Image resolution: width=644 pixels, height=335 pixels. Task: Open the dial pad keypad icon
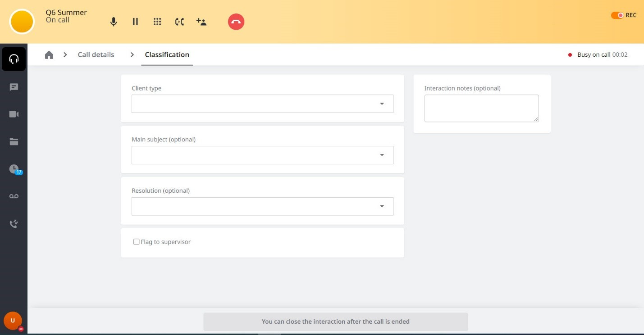[157, 22]
